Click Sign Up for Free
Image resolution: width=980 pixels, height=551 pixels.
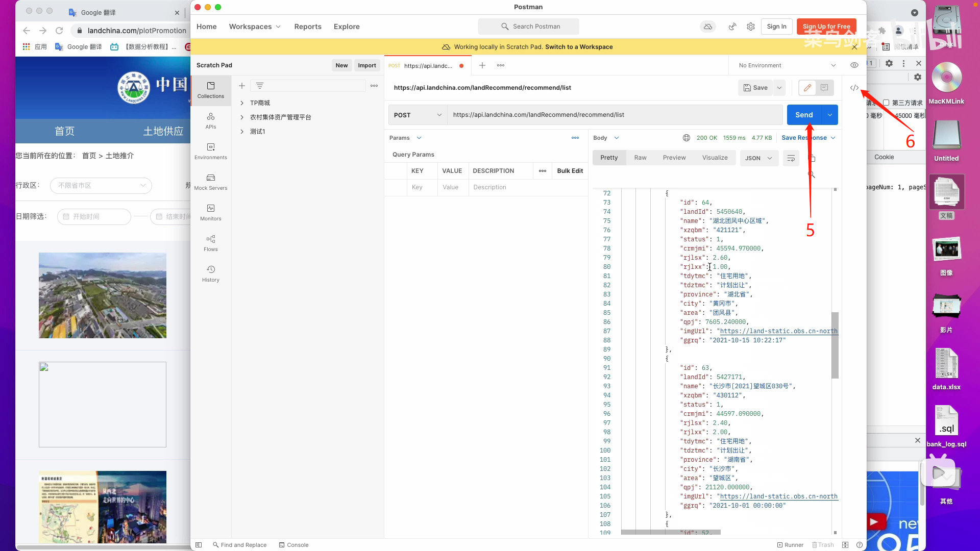pos(826,27)
